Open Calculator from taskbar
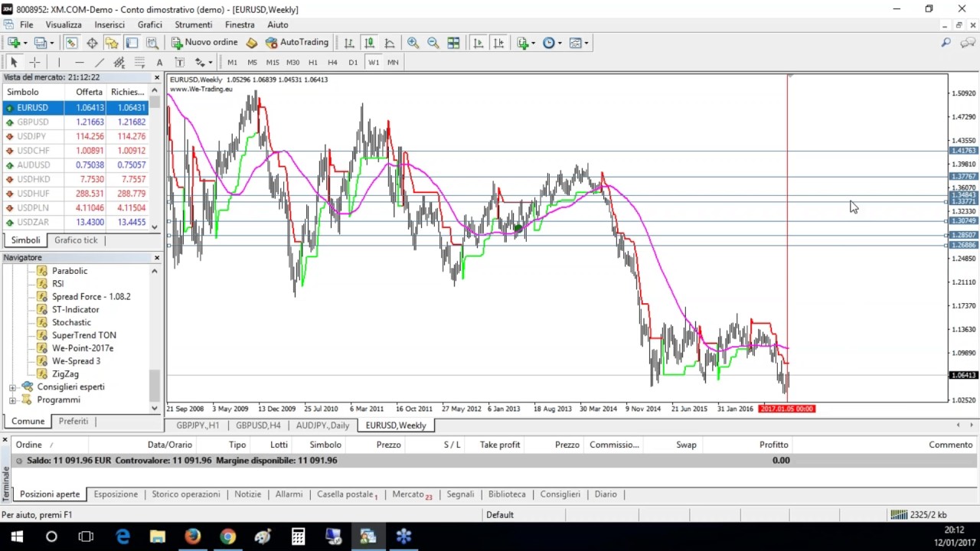The width and height of the screenshot is (980, 551). 298,537
